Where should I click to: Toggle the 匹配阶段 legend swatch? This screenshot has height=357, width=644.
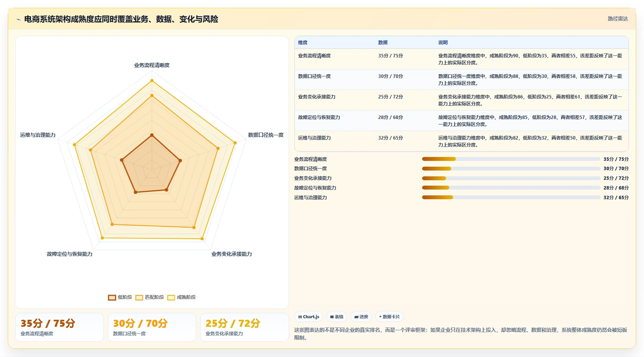(139, 298)
